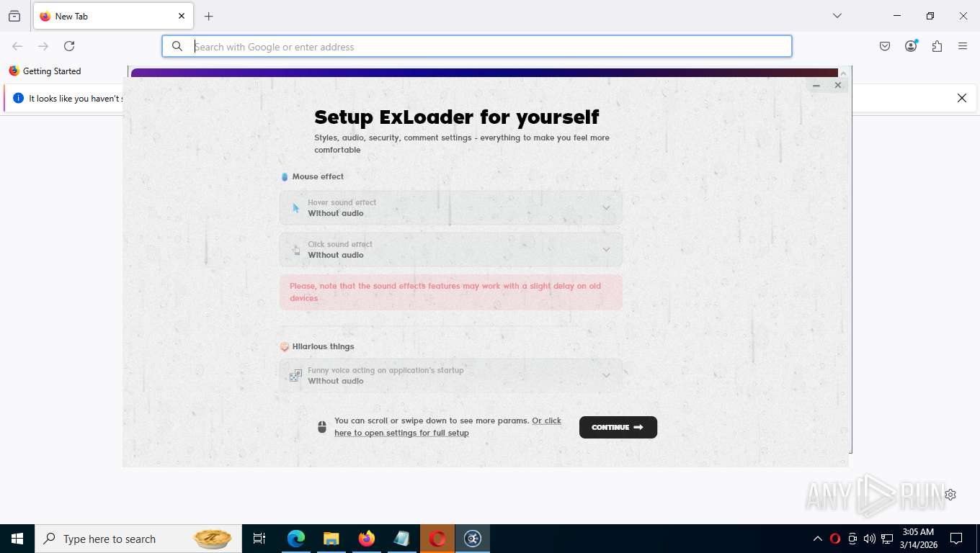This screenshot has width=980, height=553.
Task: Expand the Funny voice acting dropdown
Action: click(x=450, y=376)
